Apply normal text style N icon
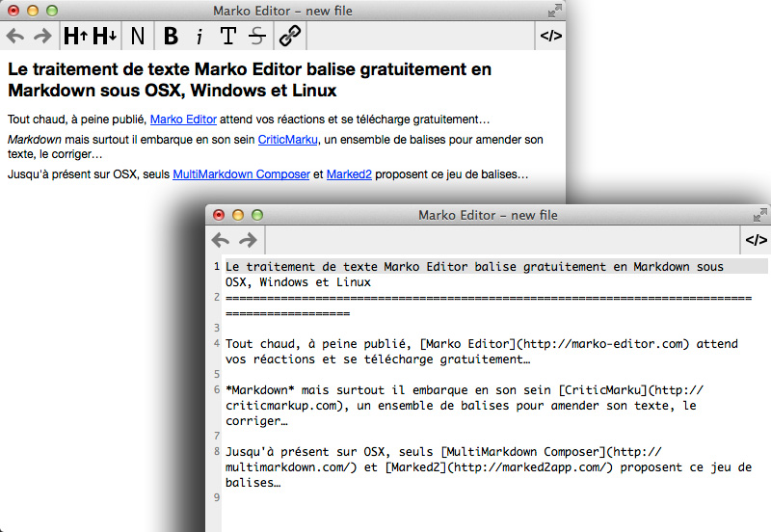 (x=138, y=36)
